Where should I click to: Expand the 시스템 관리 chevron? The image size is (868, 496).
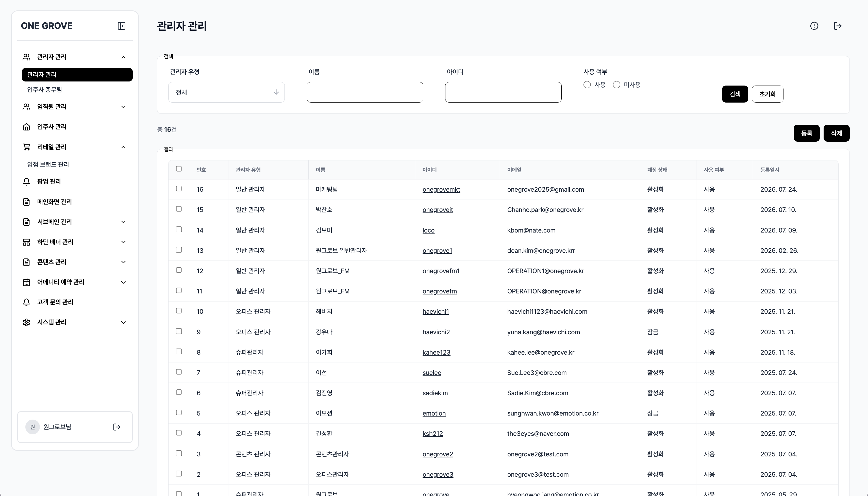123,323
